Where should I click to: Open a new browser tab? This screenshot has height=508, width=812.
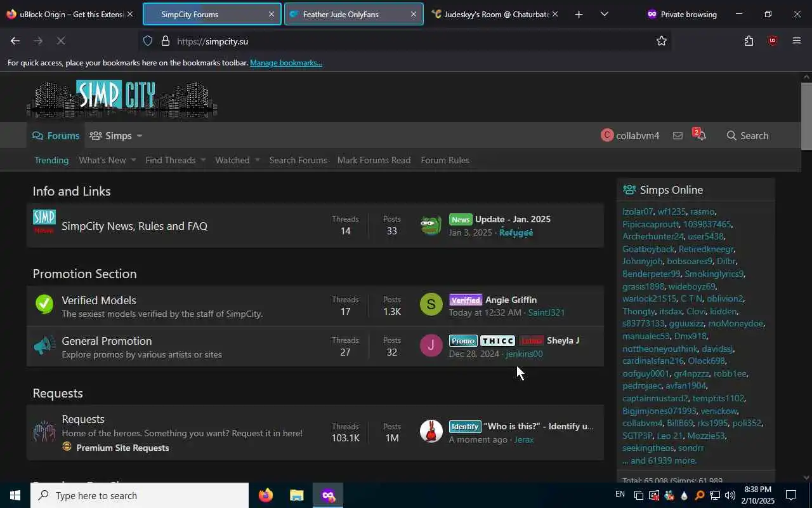tap(579, 14)
